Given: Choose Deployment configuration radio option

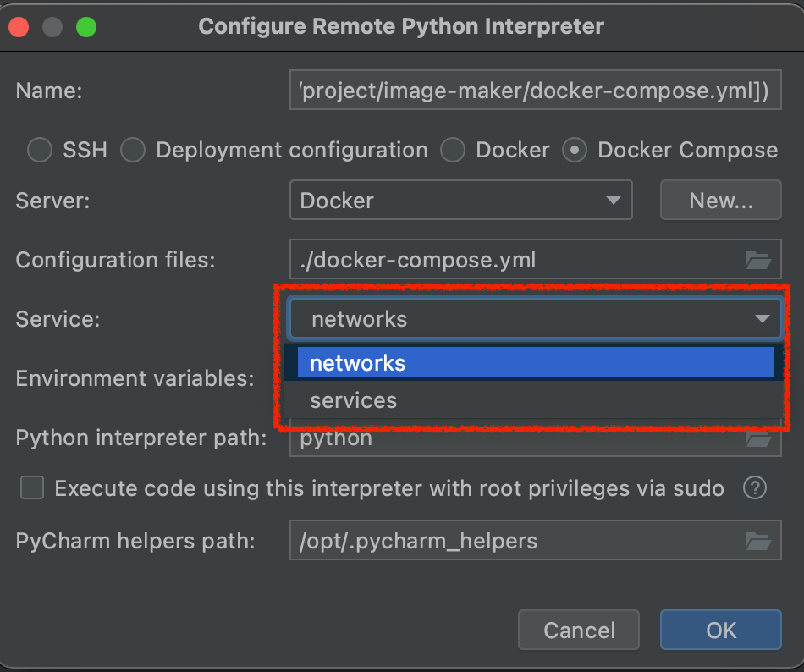Looking at the screenshot, I should (133, 151).
